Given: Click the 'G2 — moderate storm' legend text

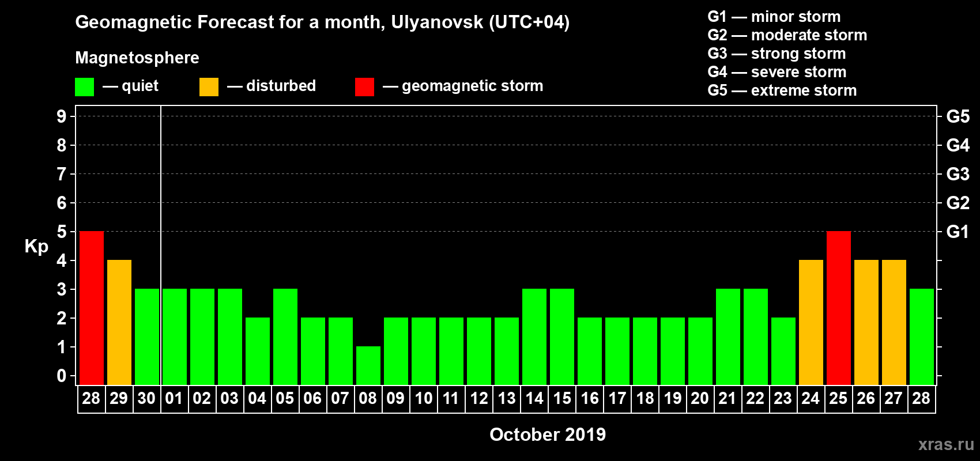Looking at the screenshot, I should (787, 35).
